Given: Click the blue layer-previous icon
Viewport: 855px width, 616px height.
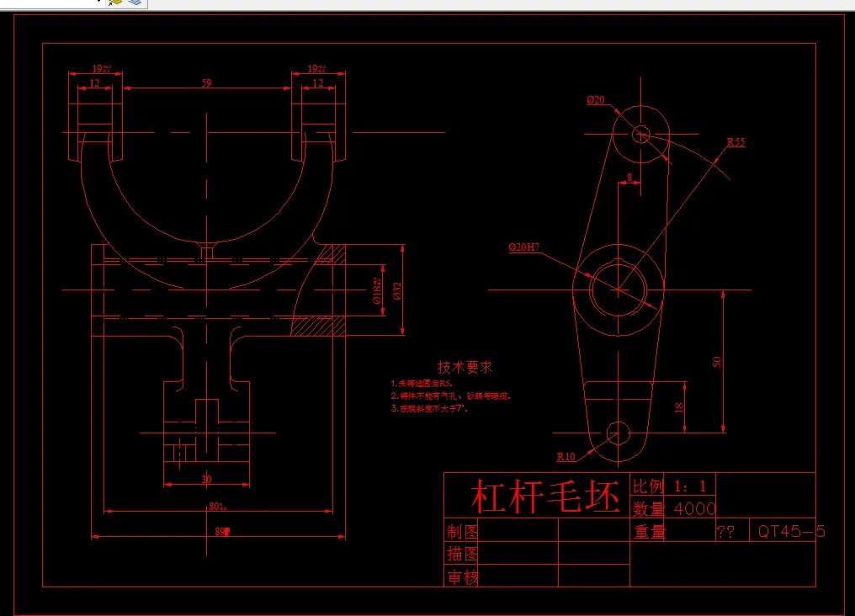Looking at the screenshot, I should point(135,3).
